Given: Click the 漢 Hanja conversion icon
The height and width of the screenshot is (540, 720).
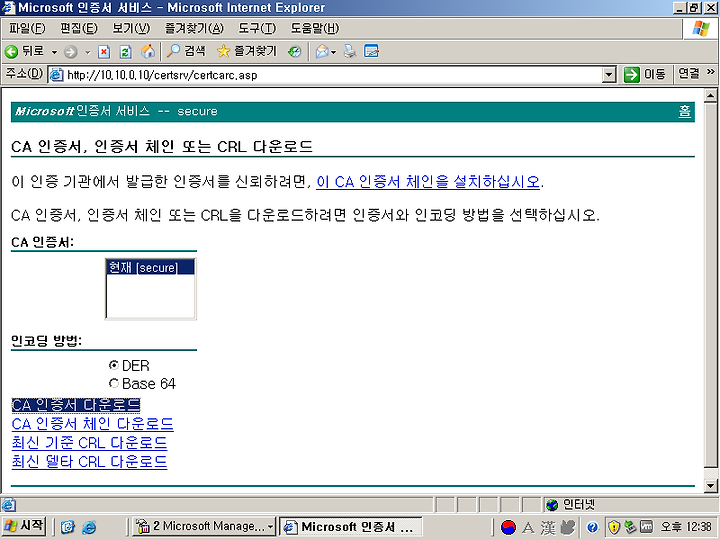Looking at the screenshot, I should pyautogui.click(x=548, y=527).
